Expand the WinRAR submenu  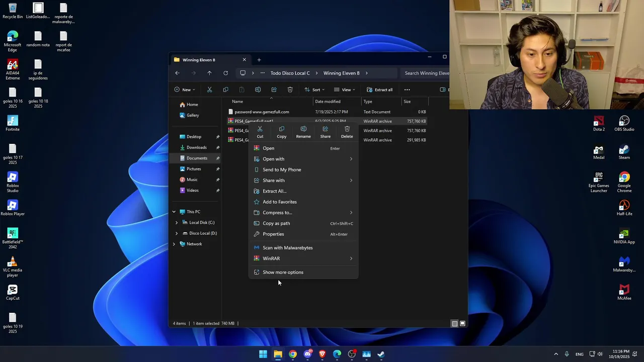click(x=303, y=258)
